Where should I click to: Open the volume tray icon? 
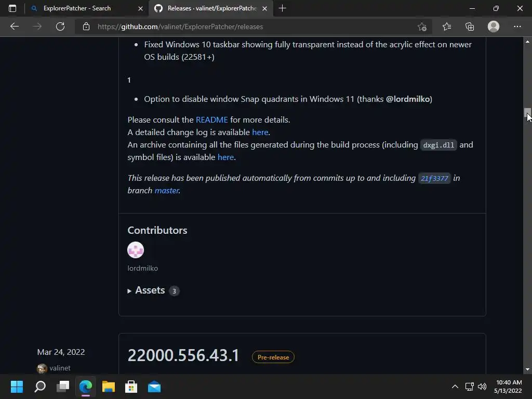coord(482,387)
